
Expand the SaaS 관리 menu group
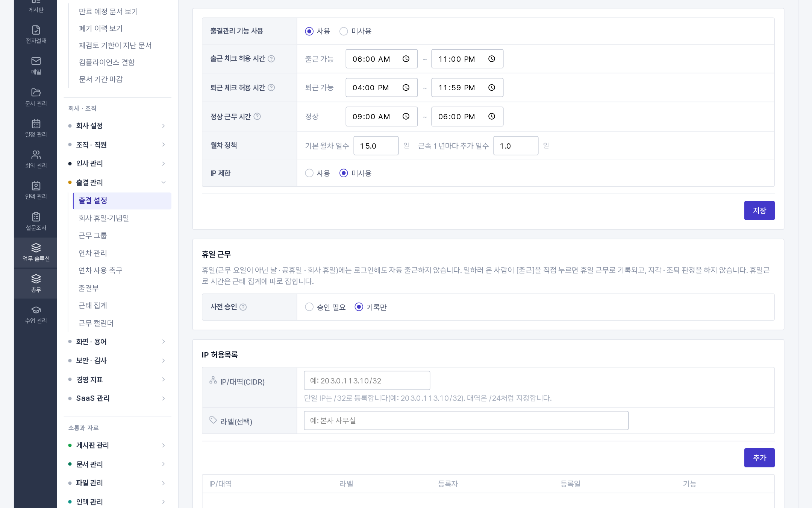(x=117, y=398)
